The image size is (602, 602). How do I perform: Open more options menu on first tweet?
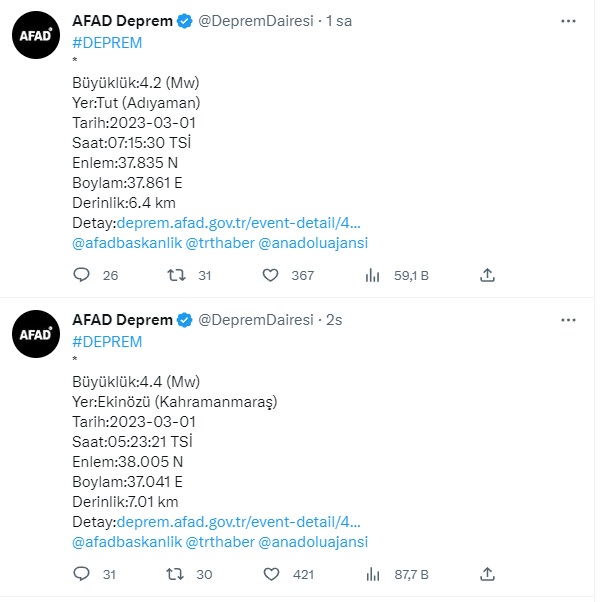click(x=568, y=20)
